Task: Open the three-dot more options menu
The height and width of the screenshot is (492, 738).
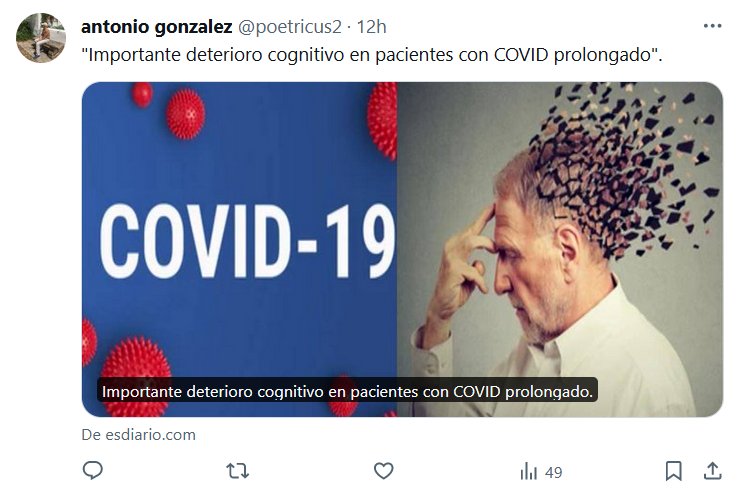Action: [x=712, y=26]
